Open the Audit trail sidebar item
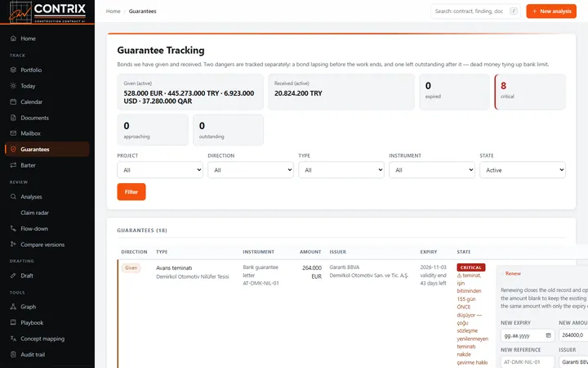This screenshot has width=588, height=368. coord(47,354)
